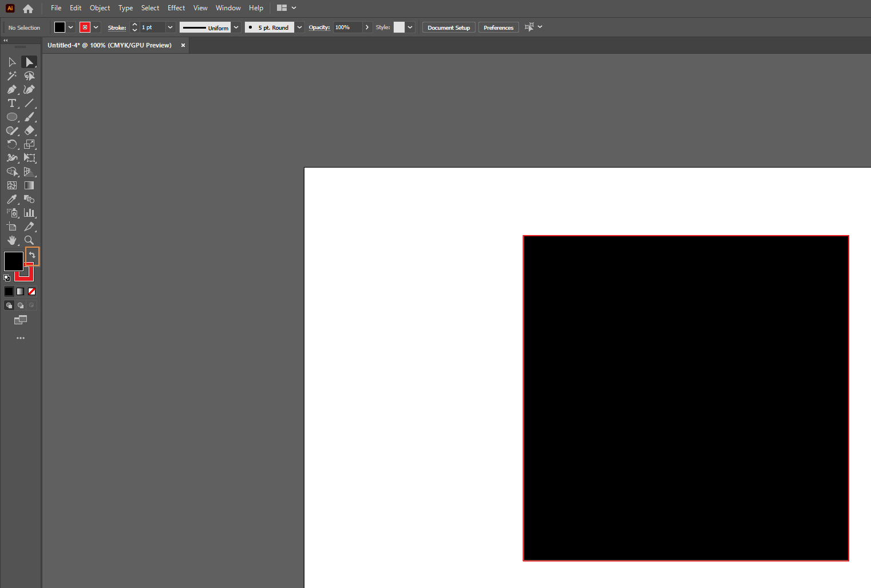Activate the Curvature tool
Viewport: 871px width, 588px height.
coord(29,89)
